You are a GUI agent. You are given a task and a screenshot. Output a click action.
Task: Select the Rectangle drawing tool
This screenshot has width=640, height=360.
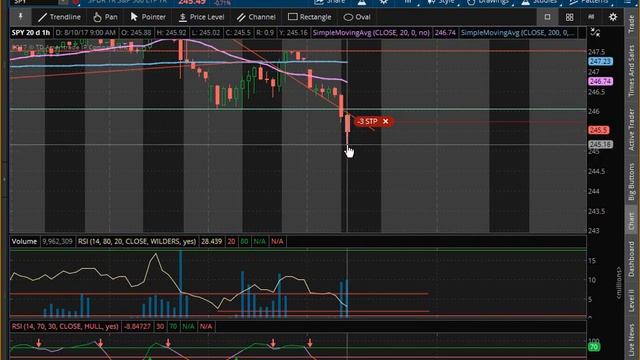pos(309,17)
